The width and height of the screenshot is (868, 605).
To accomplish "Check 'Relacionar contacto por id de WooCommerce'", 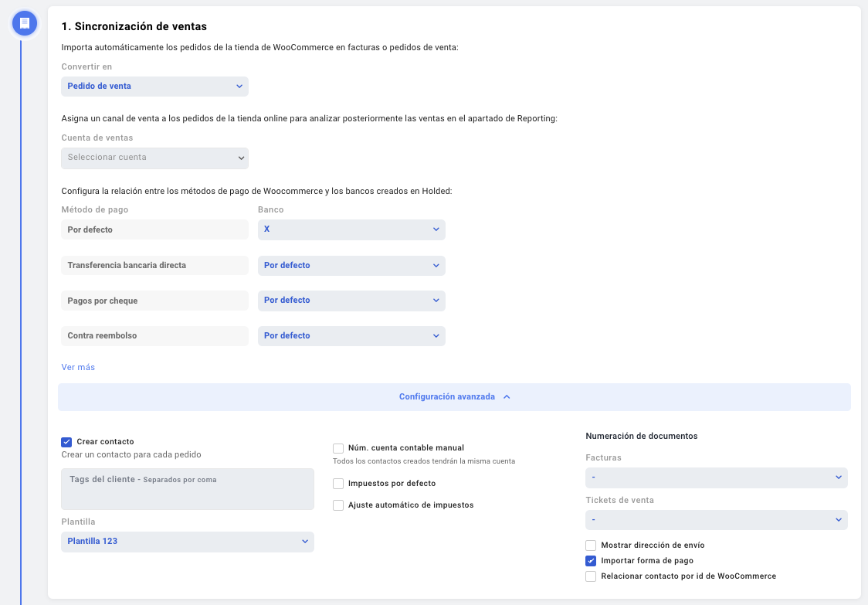I will pyautogui.click(x=591, y=576).
